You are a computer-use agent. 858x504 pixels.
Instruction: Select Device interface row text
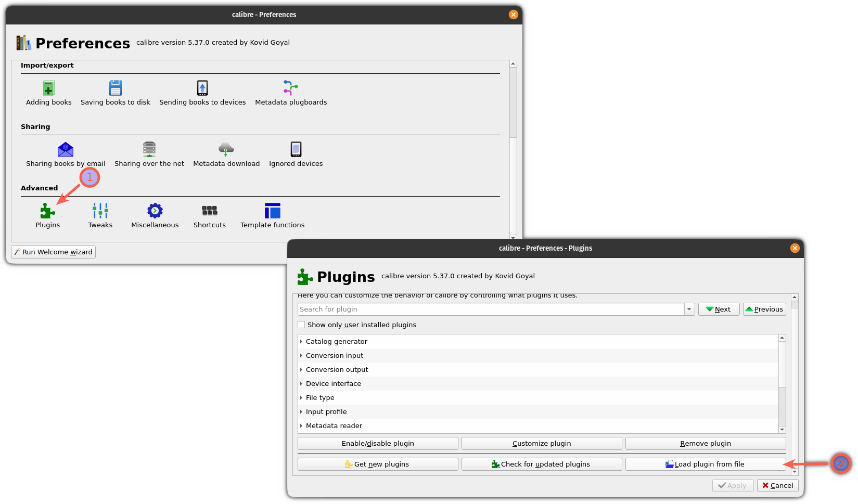[x=333, y=383]
